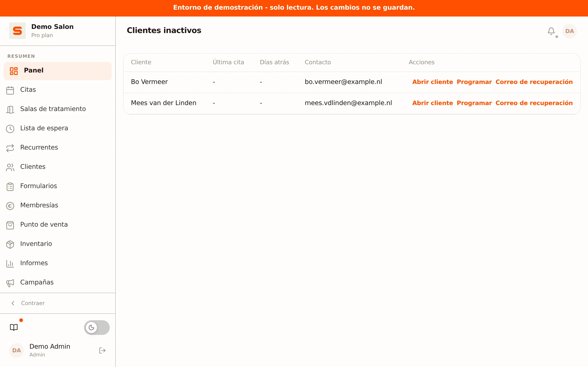Click the Demo Admin profile at bottom

pyautogui.click(x=50, y=350)
